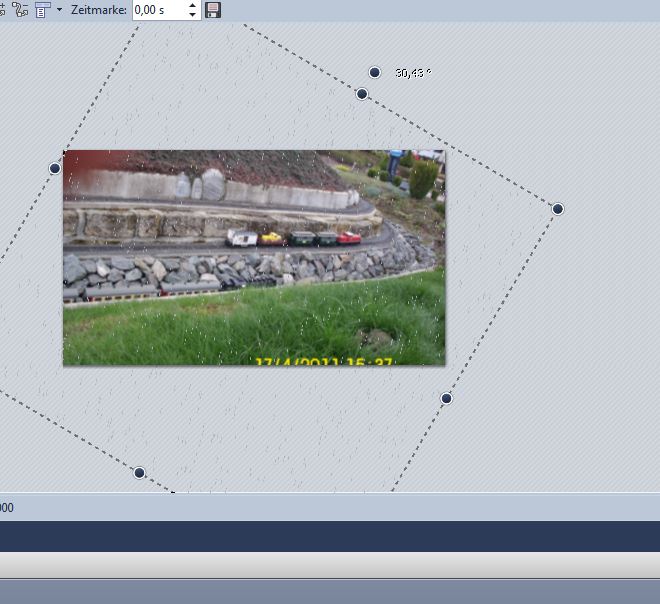The width and height of the screenshot is (660, 604).
Task: Select the handle on the frame's lower-right edge
Action: [447, 398]
